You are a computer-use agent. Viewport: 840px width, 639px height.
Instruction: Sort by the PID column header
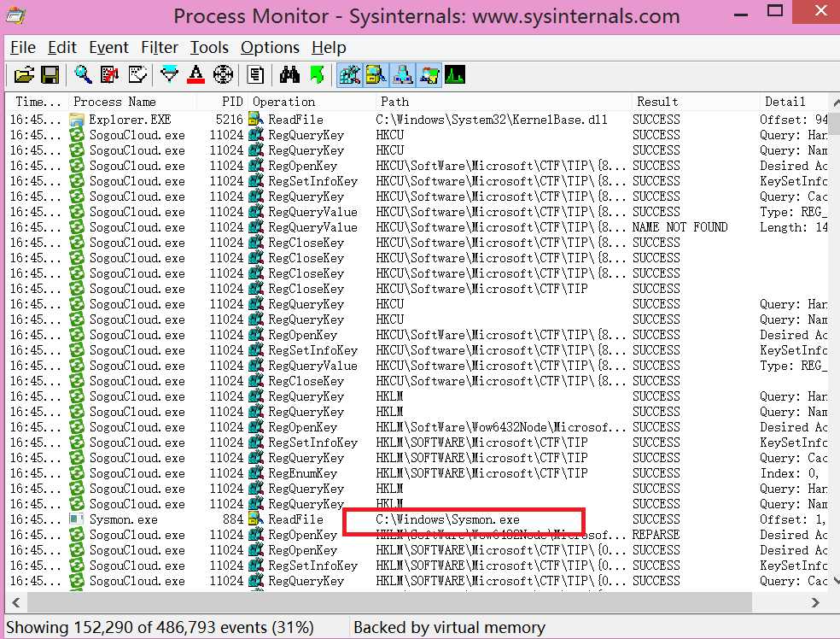(222, 102)
